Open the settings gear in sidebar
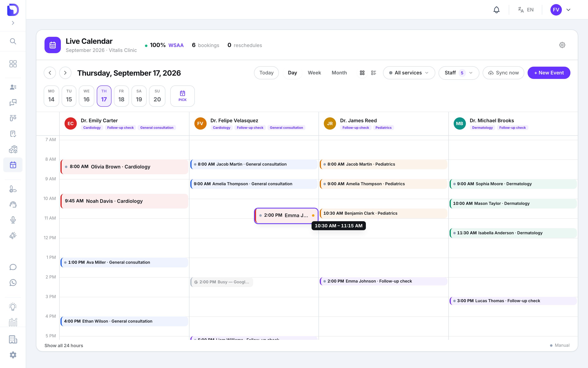The height and width of the screenshot is (368, 588). tap(13, 355)
